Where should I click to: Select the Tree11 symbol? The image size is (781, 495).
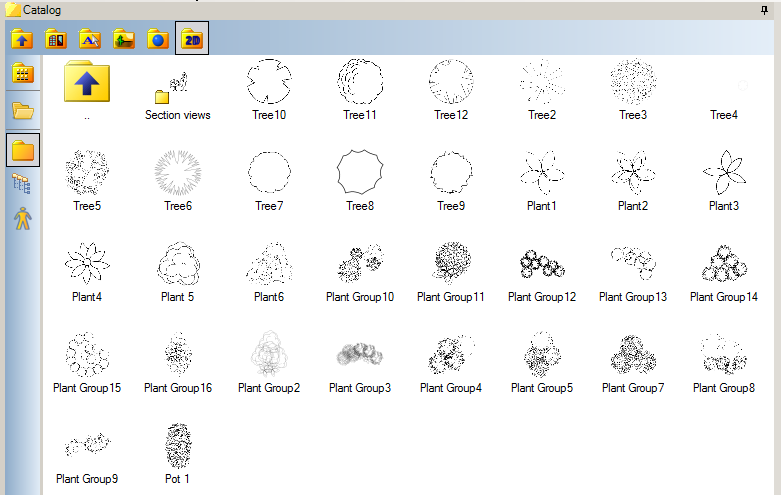pyautogui.click(x=360, y=81)
